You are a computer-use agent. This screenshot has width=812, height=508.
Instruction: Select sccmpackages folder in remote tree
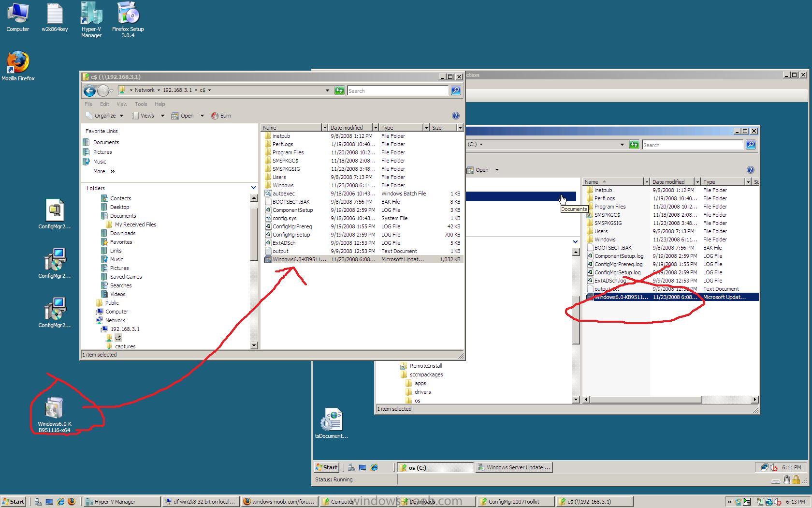coord(426,374)
